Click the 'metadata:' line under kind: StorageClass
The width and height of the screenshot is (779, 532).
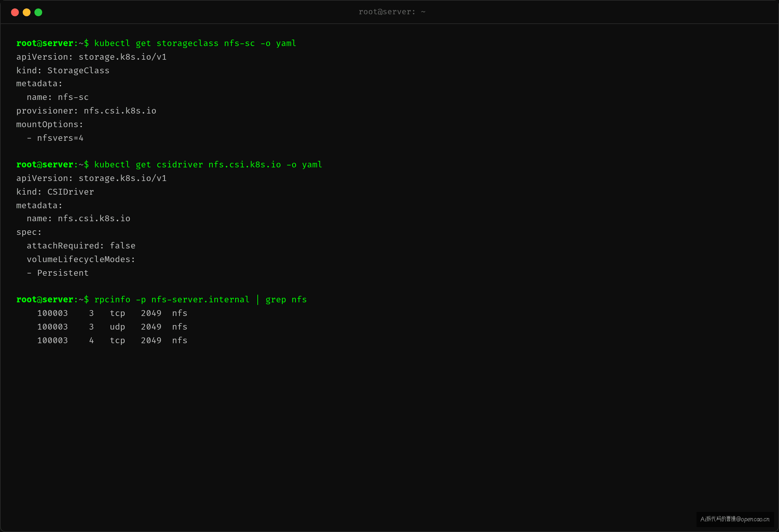tap(39, 83)
